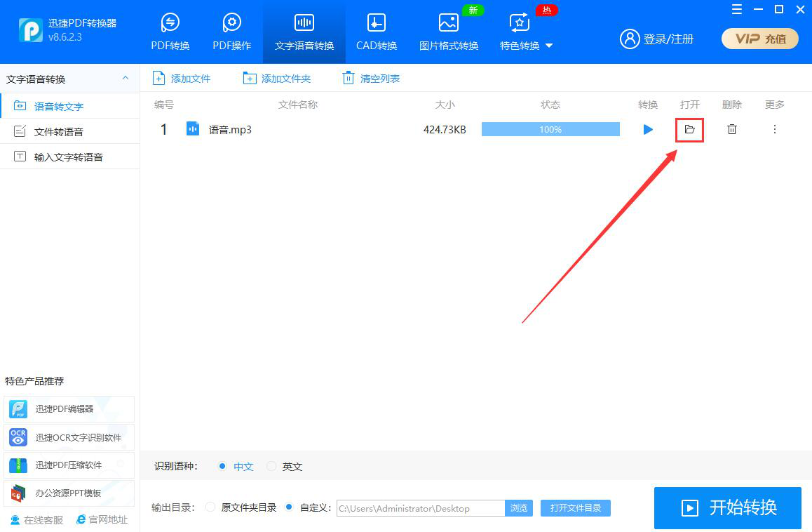
Task: Open the 图片格式转换 tab
Action: pyautogui.click(x=449, y=32)
